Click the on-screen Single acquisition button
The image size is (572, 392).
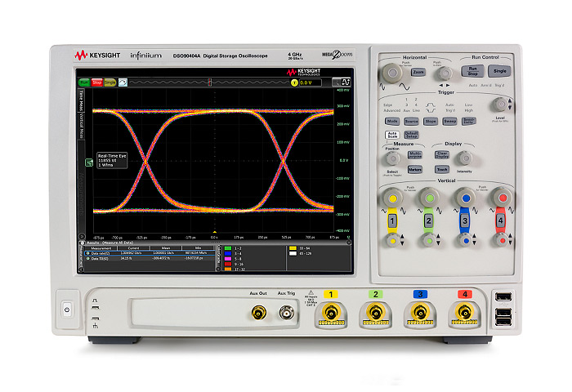click(x=109, y=82)
